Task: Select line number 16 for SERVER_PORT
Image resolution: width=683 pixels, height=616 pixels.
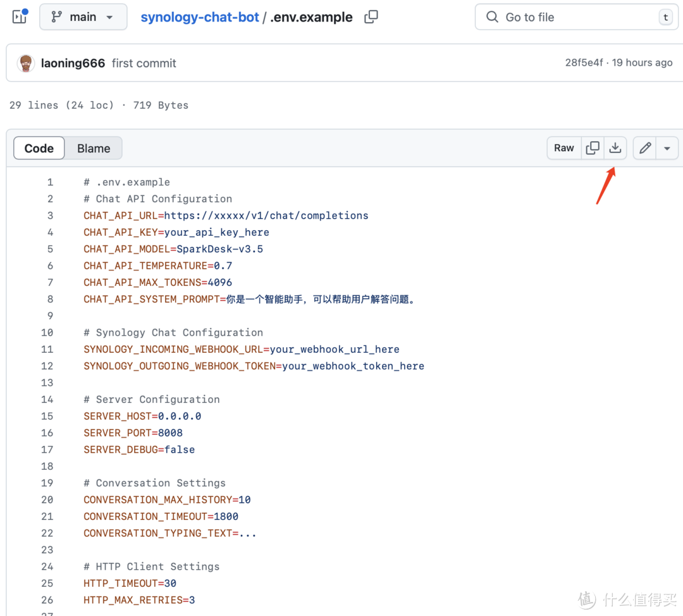Action: coord(47,433)
